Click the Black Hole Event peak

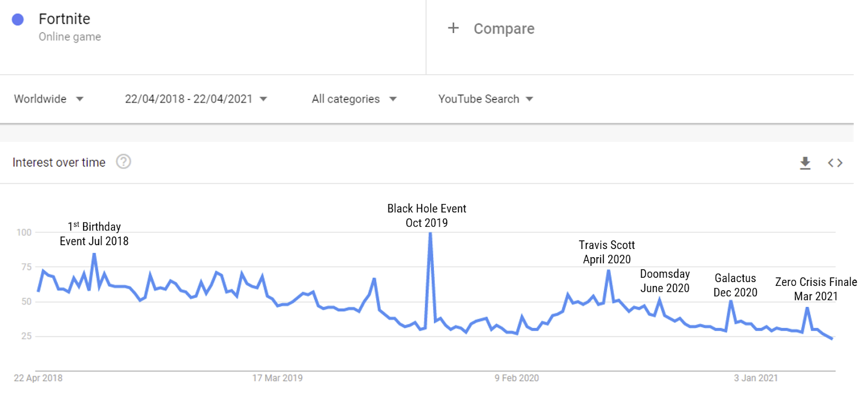(x=430, y=233)
